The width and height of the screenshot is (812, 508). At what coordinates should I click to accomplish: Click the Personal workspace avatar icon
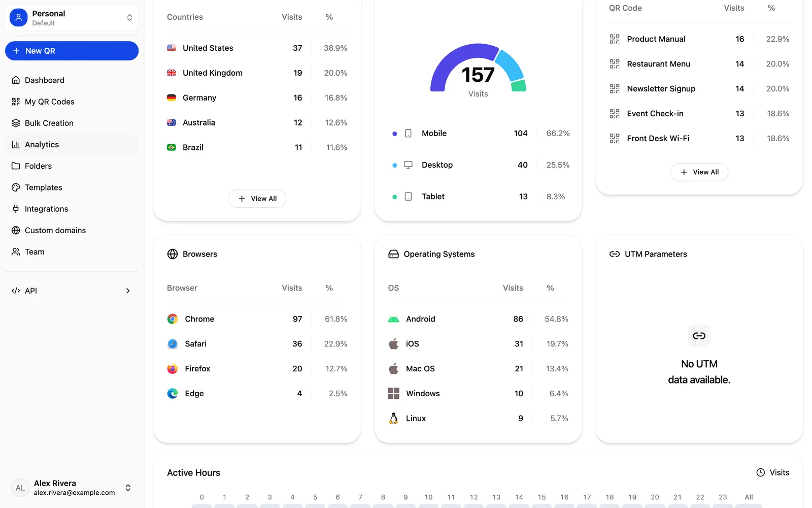pos(19,18)
